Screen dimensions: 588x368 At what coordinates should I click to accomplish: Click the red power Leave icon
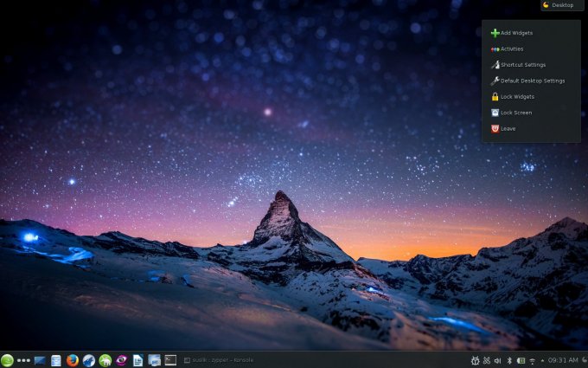point(495,129)
